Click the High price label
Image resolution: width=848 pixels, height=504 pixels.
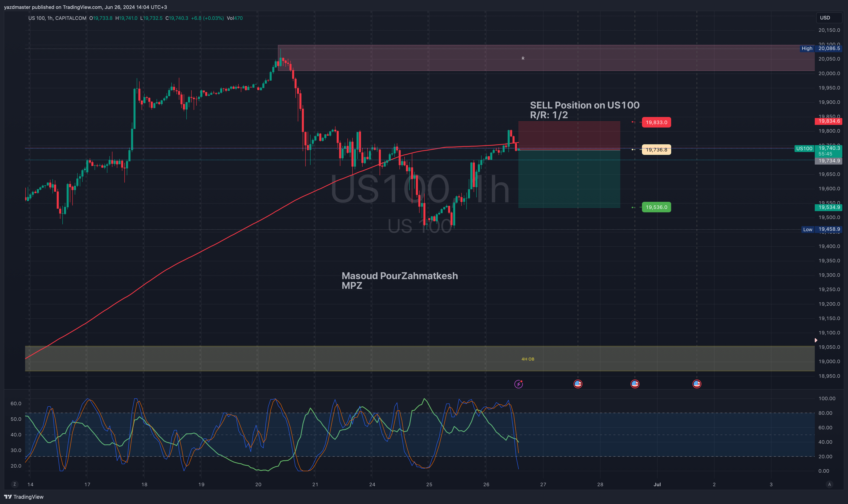pyautogui.click(x=821, y=48)
